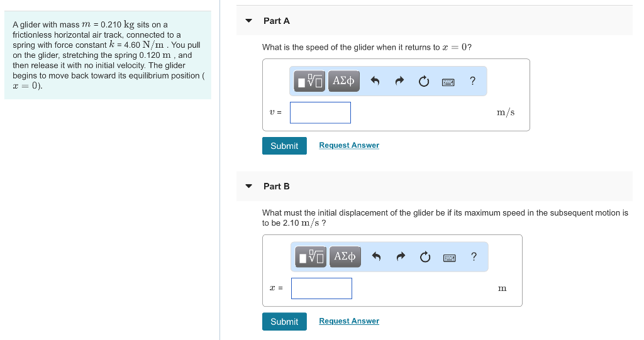The image size is (644, 340).
Task: Click Request Answer link for Part A
Action: pos(349,145)
